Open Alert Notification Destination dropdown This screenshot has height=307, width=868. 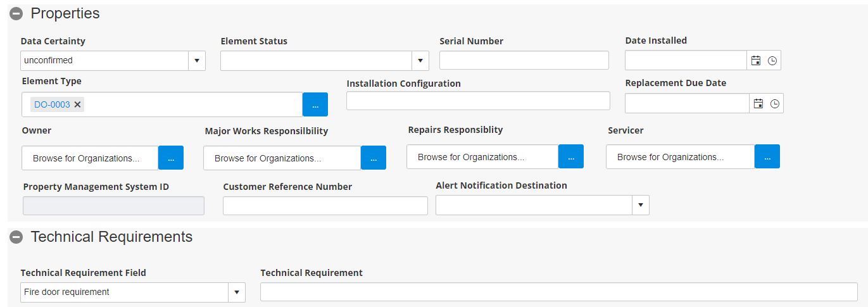pyautogui.click(x=641, y=205)
